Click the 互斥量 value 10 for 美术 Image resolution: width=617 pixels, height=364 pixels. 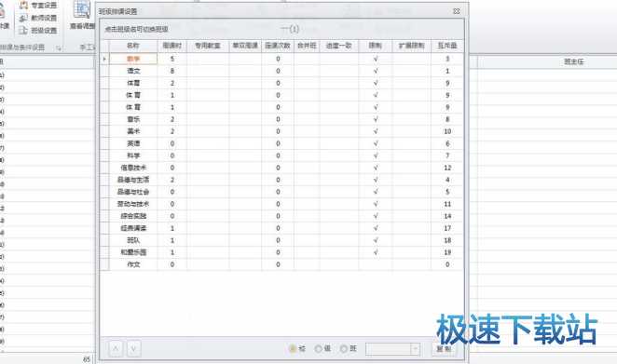[x=447, y=131]
